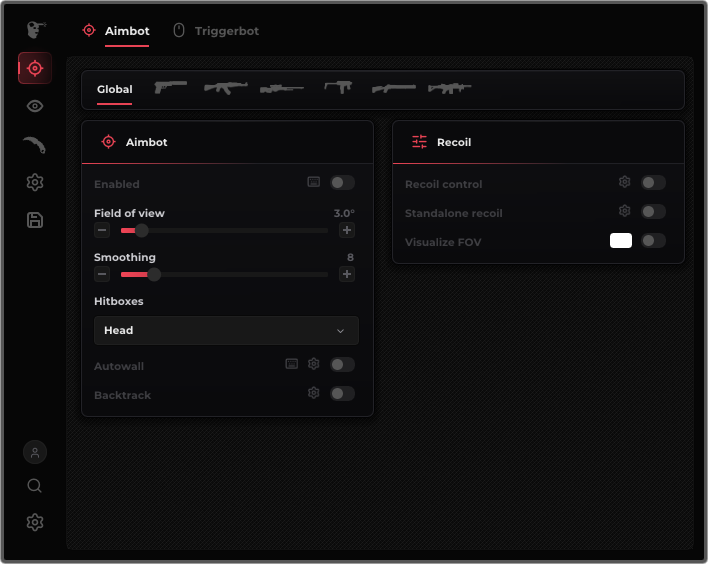This screenshot has width=708, height=564.
Task: Select the Global weapon tab
Action: (x=115, y=89)
